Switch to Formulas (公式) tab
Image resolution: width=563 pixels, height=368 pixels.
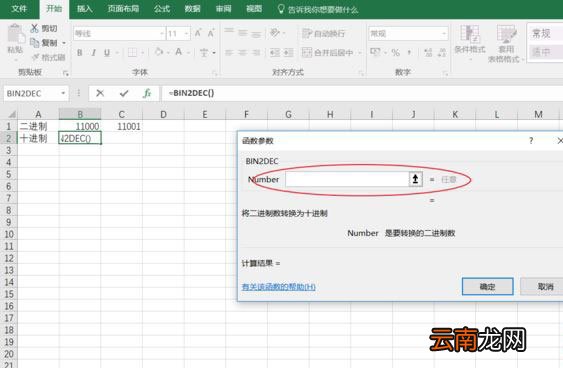(x=162, y=8)
